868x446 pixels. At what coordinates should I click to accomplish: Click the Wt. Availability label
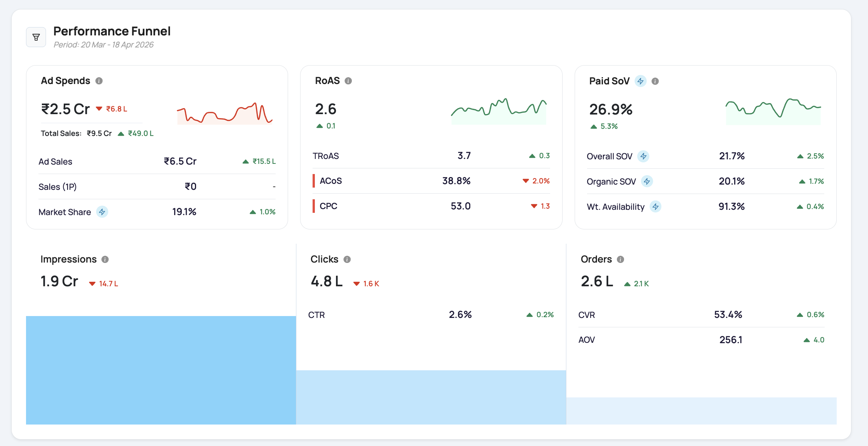point(616,207)
